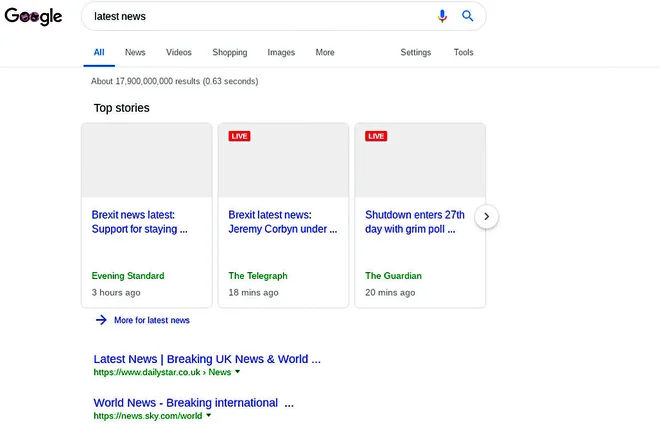The width and height of the screenshot is (660, 440).
Task: Click the Top stories heading
Action: point(121,108)
